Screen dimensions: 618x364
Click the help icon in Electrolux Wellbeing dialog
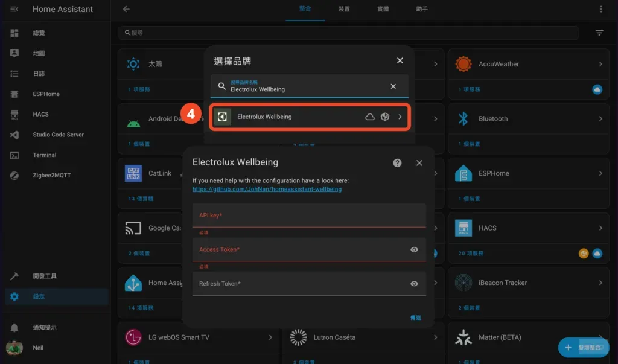[397, 162]
